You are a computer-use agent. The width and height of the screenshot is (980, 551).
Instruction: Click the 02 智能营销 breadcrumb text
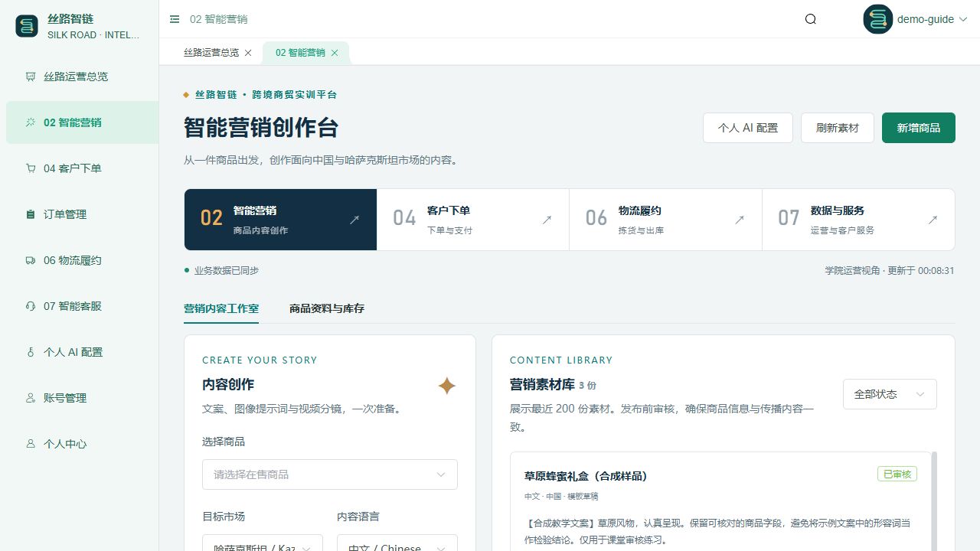tap(219, 19)
